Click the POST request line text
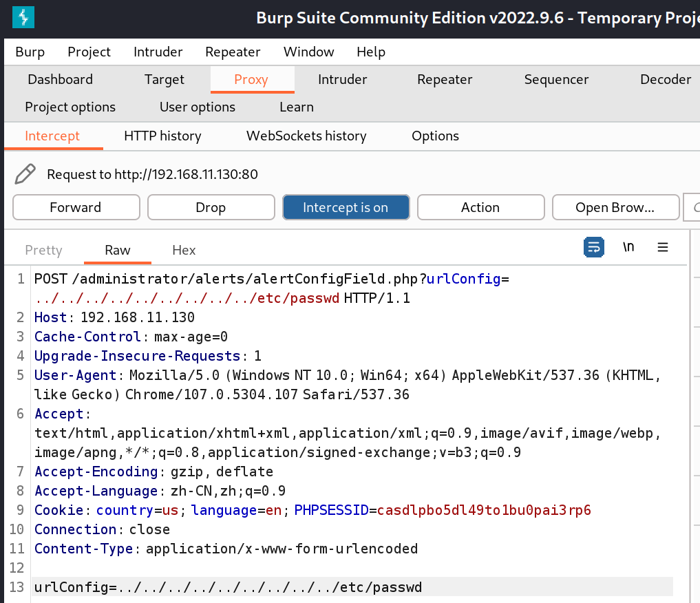The image size is (700, 603). point(272,279)
